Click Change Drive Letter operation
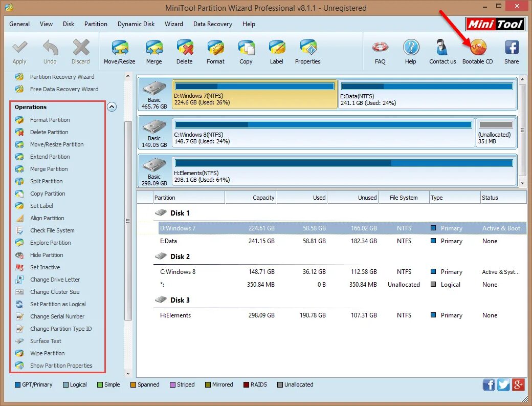The height and width of the screenshot is (406, 532). pyautogui.click(x=55, y=280)
